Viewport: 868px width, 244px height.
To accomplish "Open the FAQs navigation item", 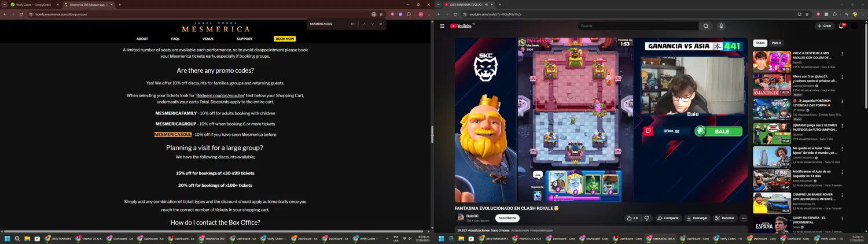I will [x=175, y=39].
